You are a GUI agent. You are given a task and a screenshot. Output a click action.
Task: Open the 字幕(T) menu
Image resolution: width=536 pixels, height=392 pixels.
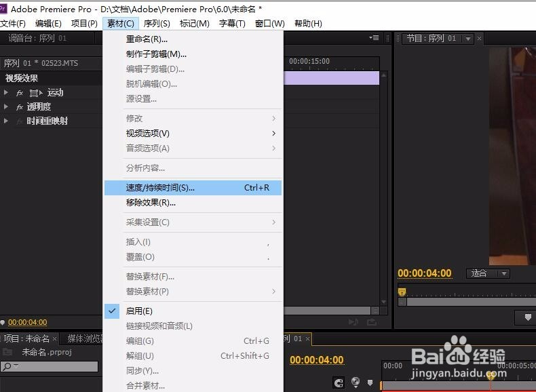click(x=232, y=24)
